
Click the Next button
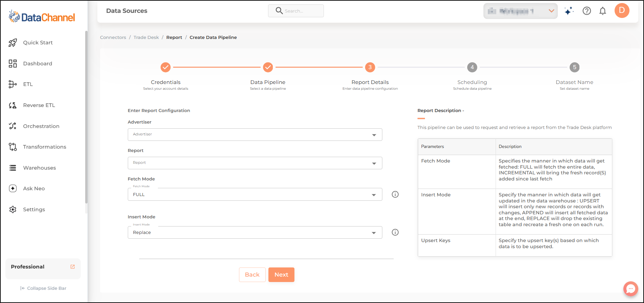click(281, 275)
